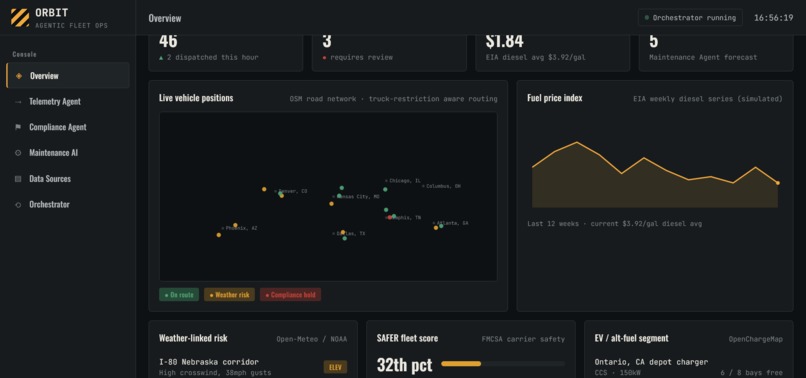Select the orange dot southwest of Kansas City
Viewport: 806px width, 378px height.
coord(332,204)
